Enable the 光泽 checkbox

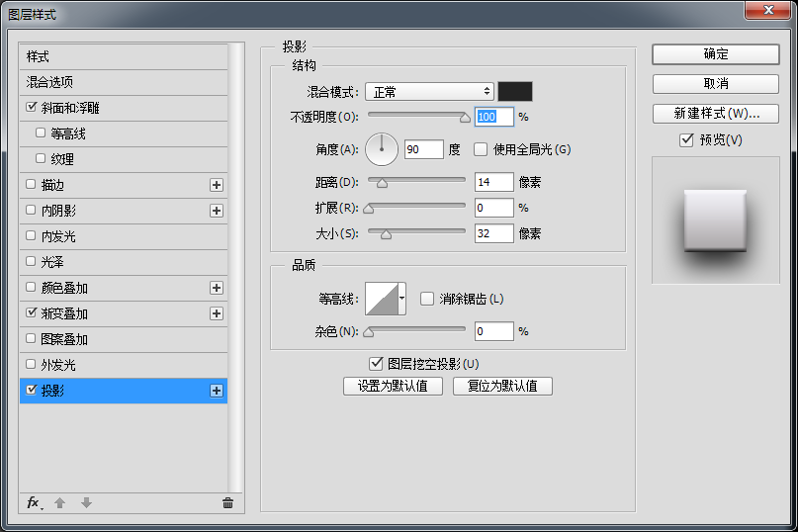(31, 261)
